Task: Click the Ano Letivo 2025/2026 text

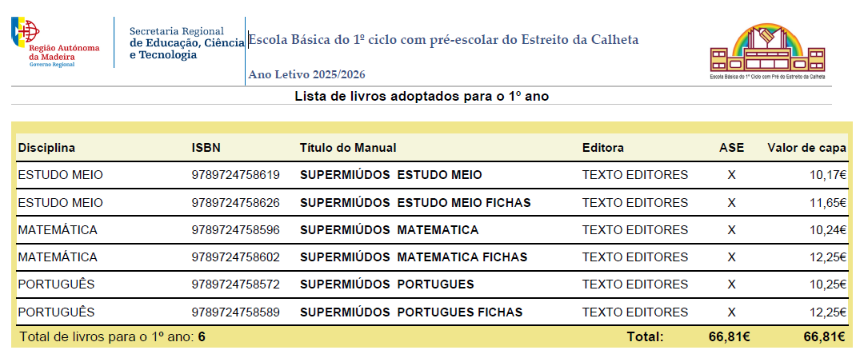Action: (306, 74)
